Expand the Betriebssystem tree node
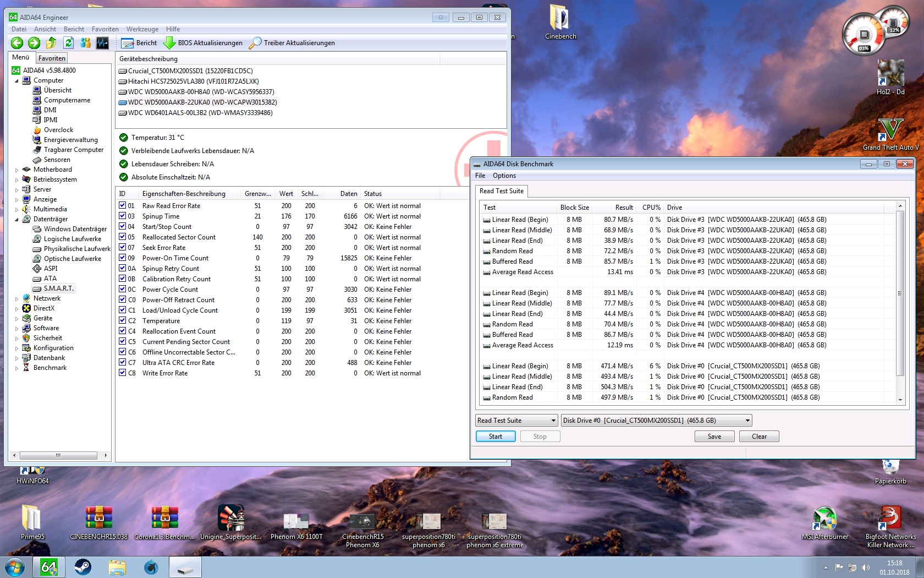The height and width of the screenshot is (578, 924). (x=16, y=180)
